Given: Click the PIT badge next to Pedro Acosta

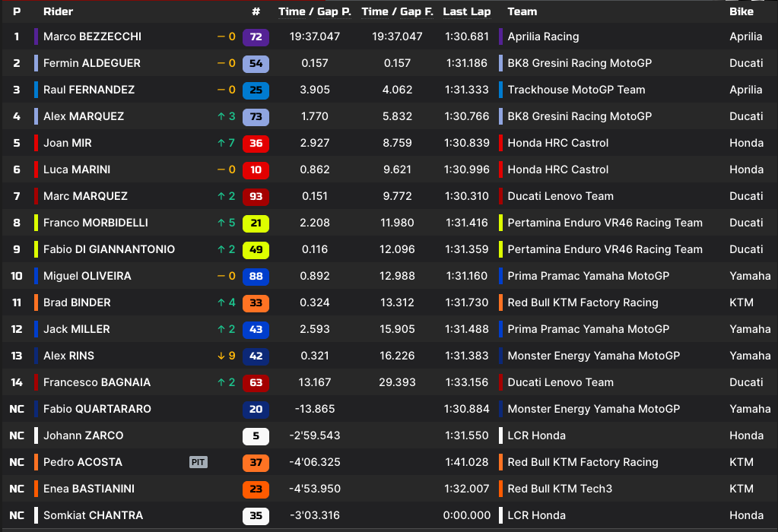Looking at the screenshot, I should [198, 462].
